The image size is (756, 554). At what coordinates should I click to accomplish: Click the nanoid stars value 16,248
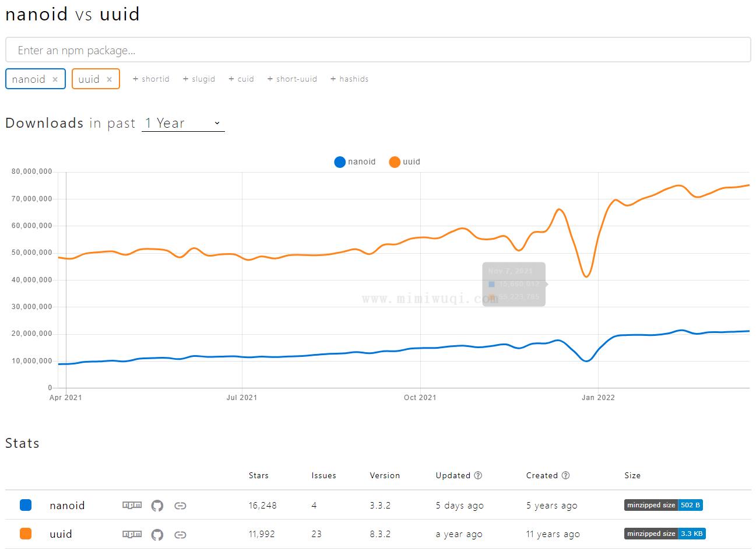pos(263,506)
